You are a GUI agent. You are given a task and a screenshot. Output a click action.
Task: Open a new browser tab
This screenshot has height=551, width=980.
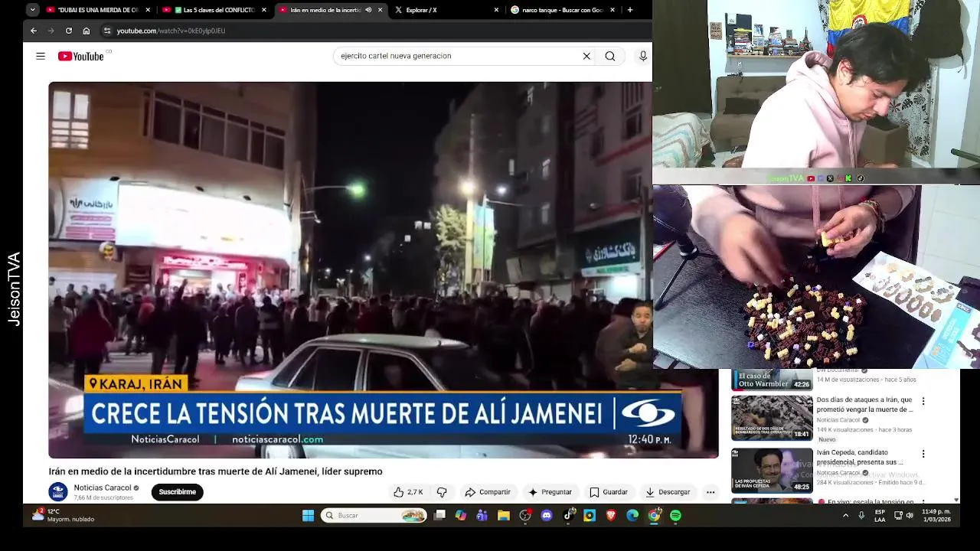pos(630,10)
